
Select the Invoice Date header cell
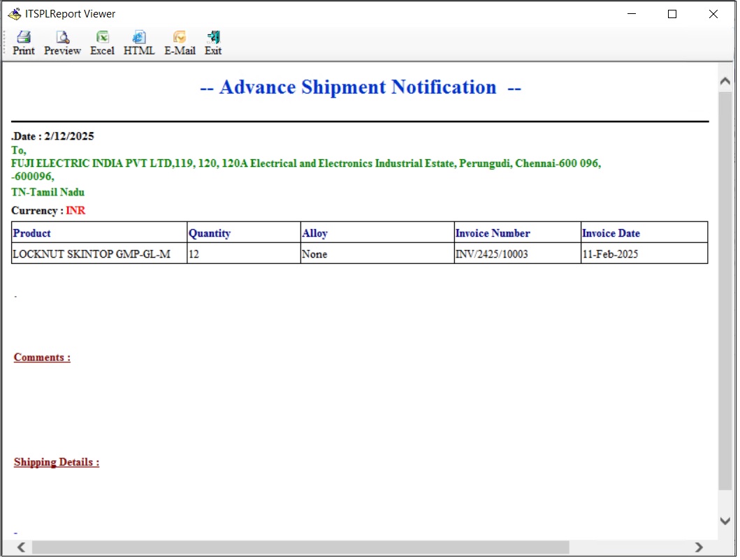pos(611,233)
